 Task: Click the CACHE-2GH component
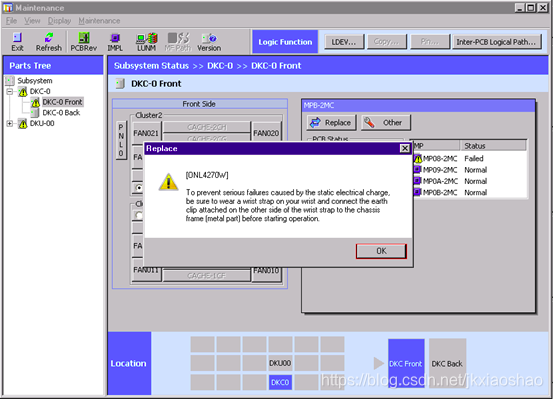click(207, 127)
